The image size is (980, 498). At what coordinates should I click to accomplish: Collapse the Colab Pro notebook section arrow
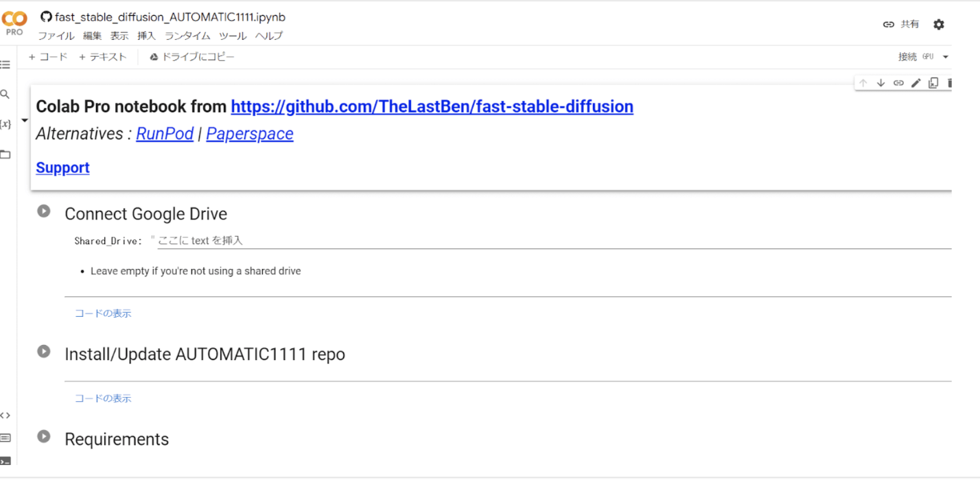(x=25, y=121)
